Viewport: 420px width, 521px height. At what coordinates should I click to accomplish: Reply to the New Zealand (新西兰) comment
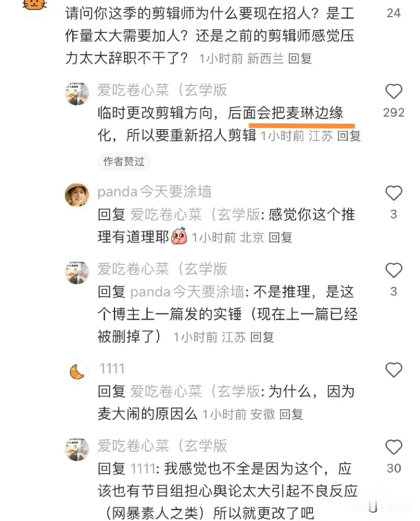click(300, 59)
